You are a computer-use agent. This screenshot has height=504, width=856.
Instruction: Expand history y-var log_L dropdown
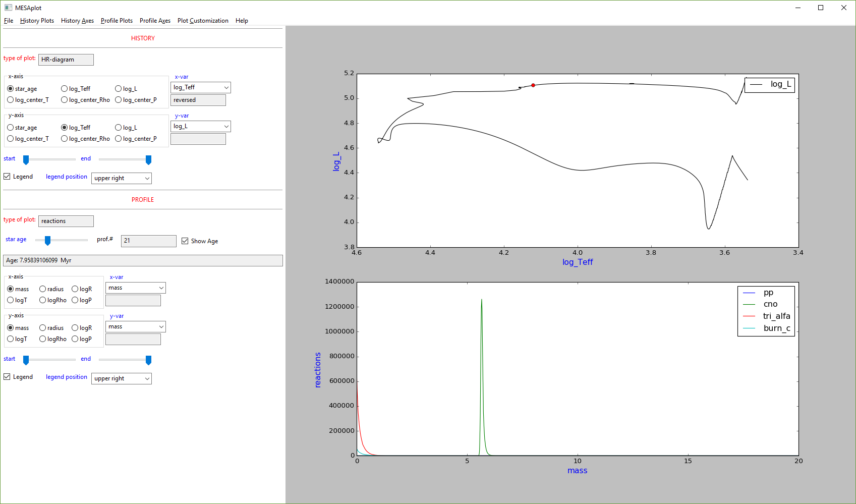(201, 126)
